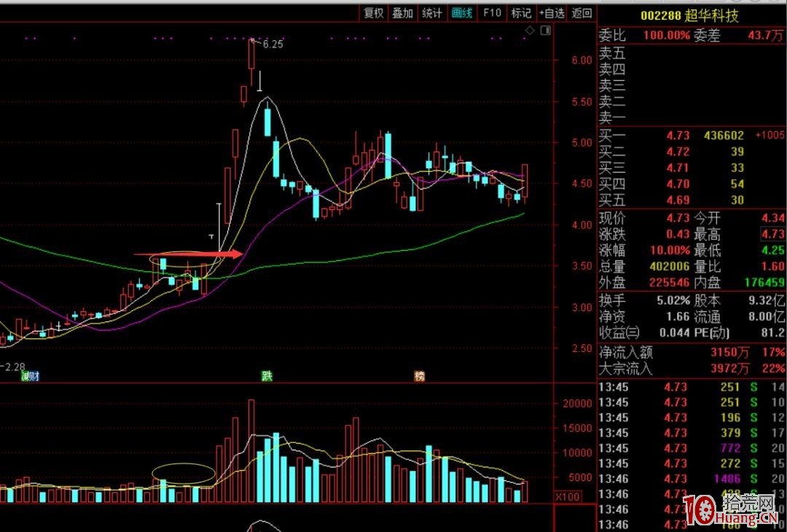Select the tallest red volume bar

tap(251, 451)
